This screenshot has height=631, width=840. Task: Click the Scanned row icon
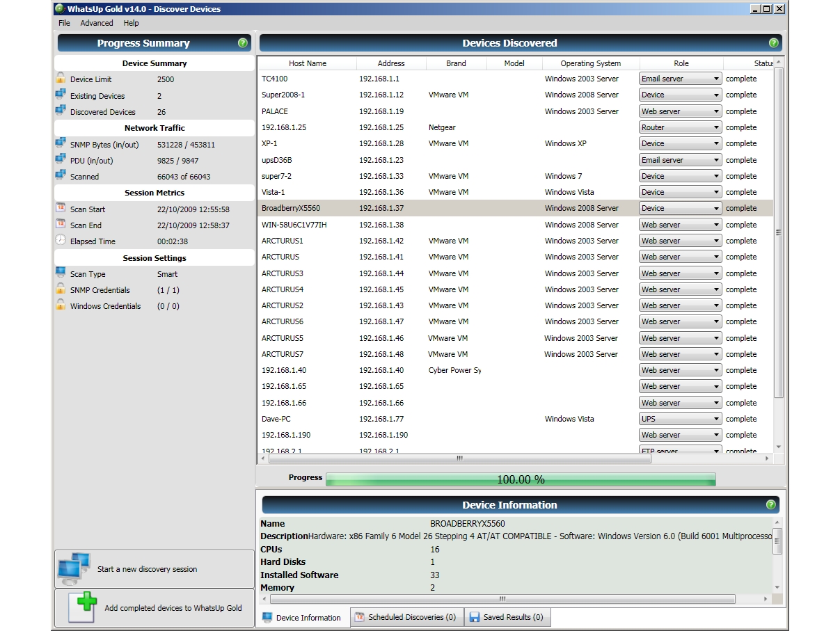coord(61,176)
